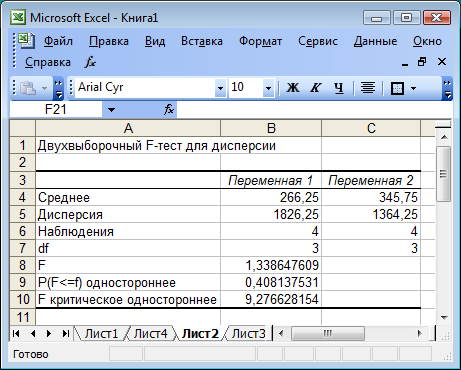
Task: Open the Borders dropdown arrow
Action: 414,88
